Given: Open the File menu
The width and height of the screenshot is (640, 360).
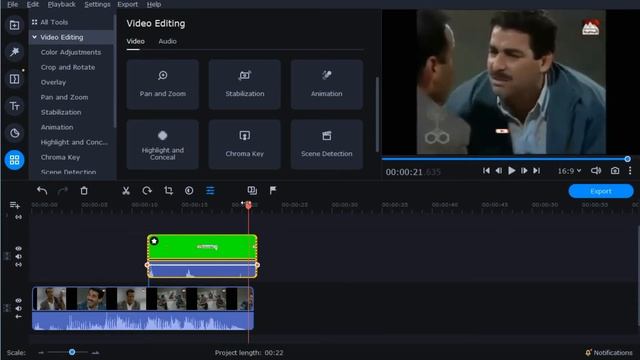Looking at the screenshot, I should click(x=13, y=4).
